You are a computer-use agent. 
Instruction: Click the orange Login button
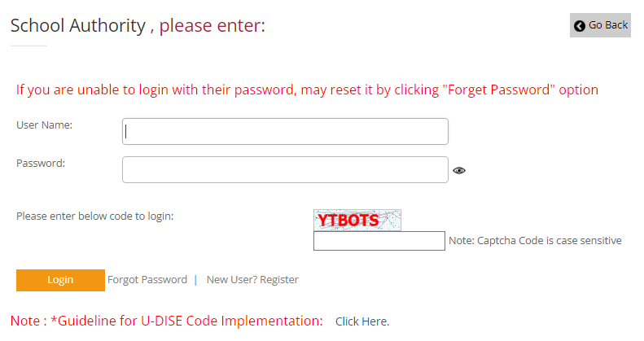click(60, 280)
